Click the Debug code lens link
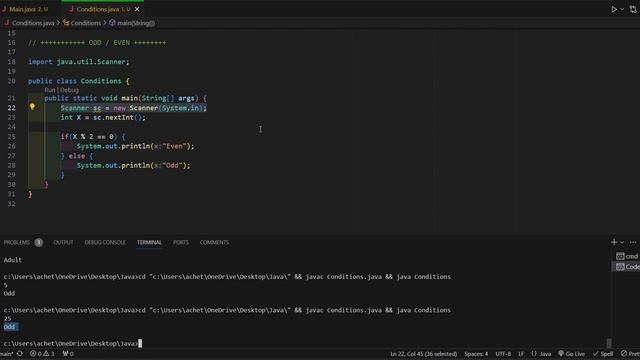This screenshot has width=640, height=360. [x=69, y=90]
